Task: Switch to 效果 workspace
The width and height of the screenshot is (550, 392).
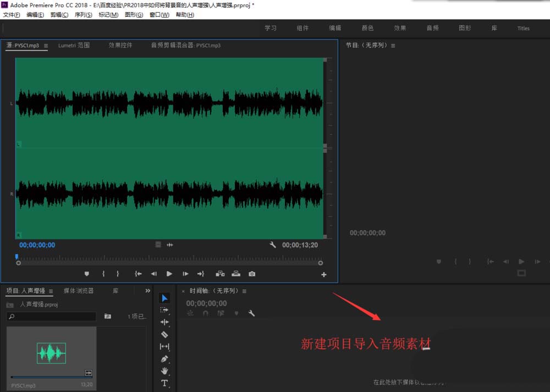Action: tap(400, 28)
